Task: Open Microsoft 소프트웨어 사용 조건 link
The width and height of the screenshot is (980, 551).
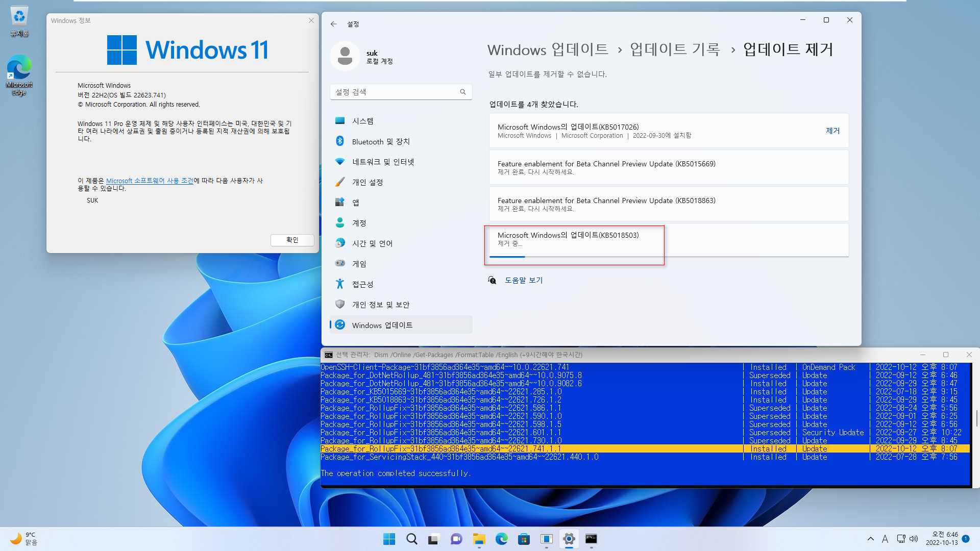Action: tap(150, 181)
